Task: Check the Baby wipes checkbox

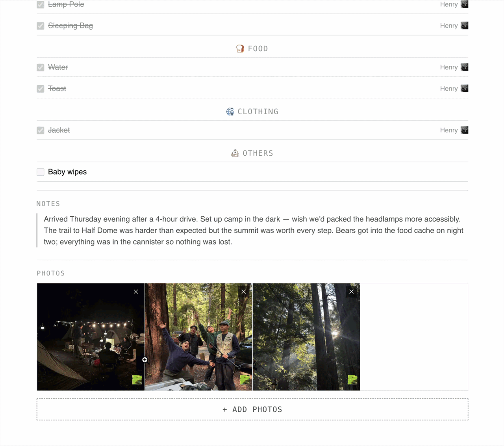Action: tap(41, 172)
